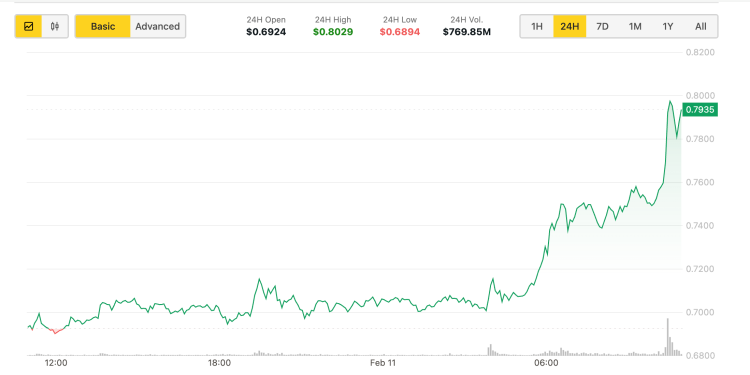This screenshot has height=375, width=750.
Task: Click the tallest volume bar near chart end
Action: pos(668,337)
